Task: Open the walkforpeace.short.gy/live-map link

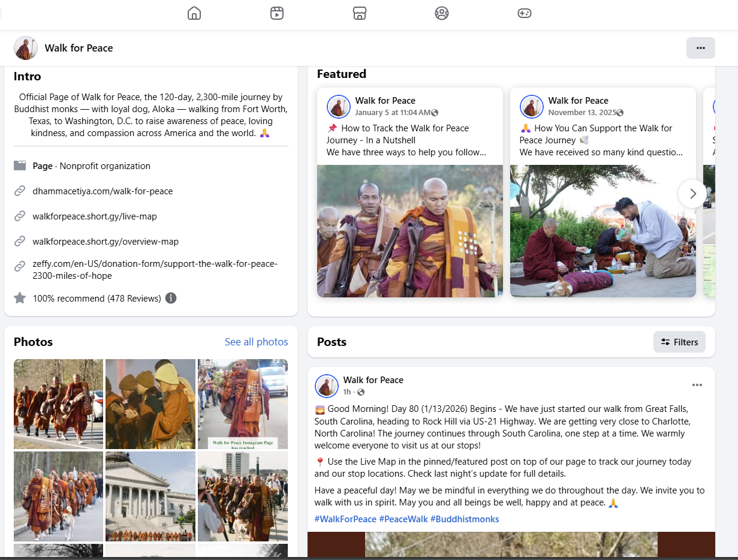Action: (x=95, y=216)
